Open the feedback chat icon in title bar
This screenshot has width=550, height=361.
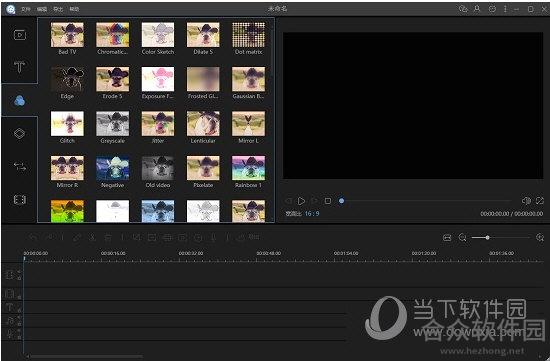click(463, 9)
